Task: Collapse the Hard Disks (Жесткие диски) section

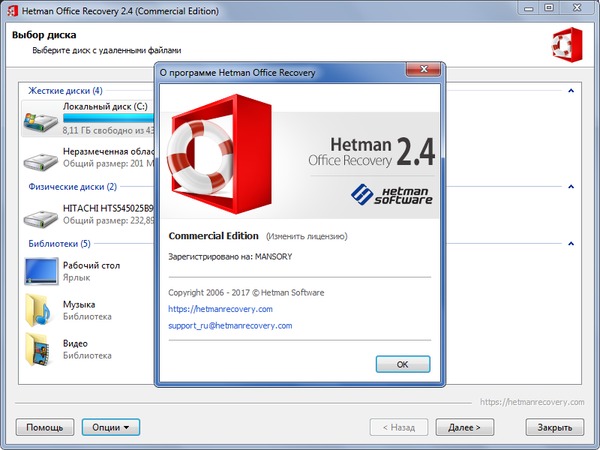Action: pyautogui.click(x=571, y=91)
